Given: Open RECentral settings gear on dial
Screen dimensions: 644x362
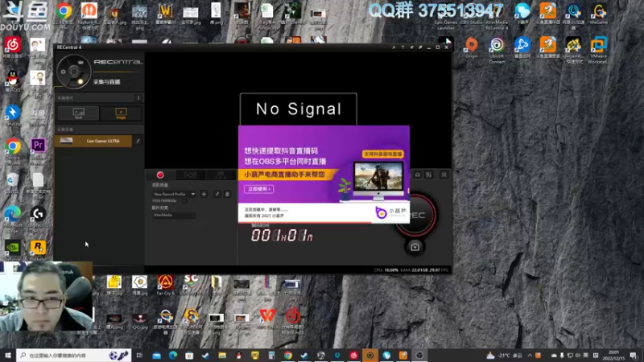Looking at the screenshot, I should click(x=64, y=72).
